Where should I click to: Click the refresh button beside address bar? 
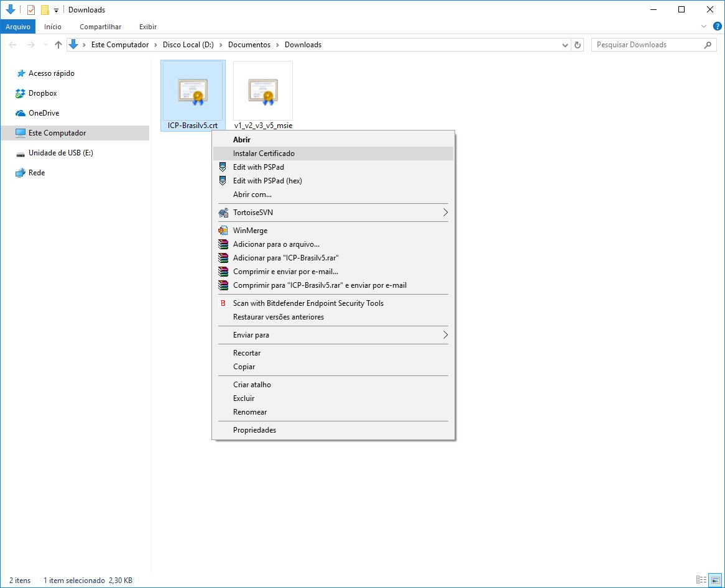578,45
